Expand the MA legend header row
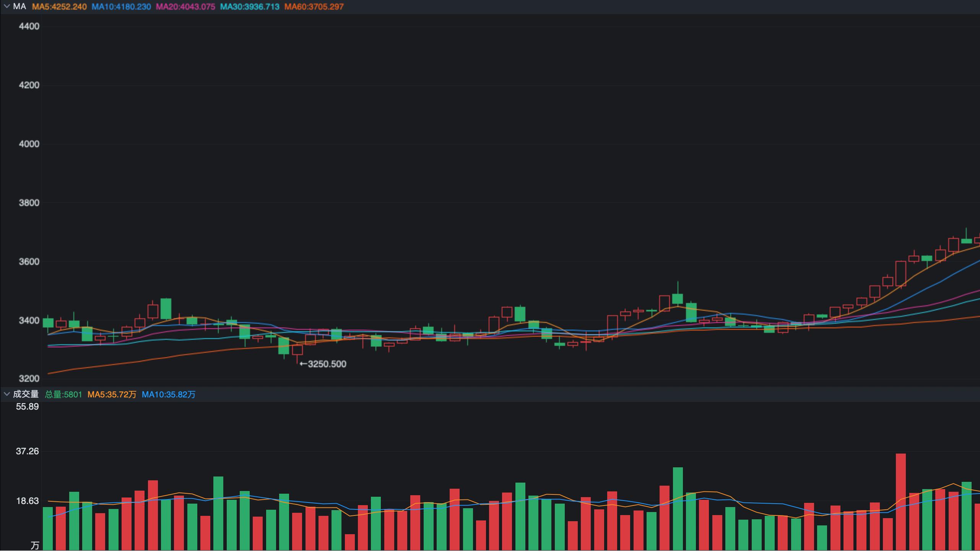980x551 pixels. point(19,6)
